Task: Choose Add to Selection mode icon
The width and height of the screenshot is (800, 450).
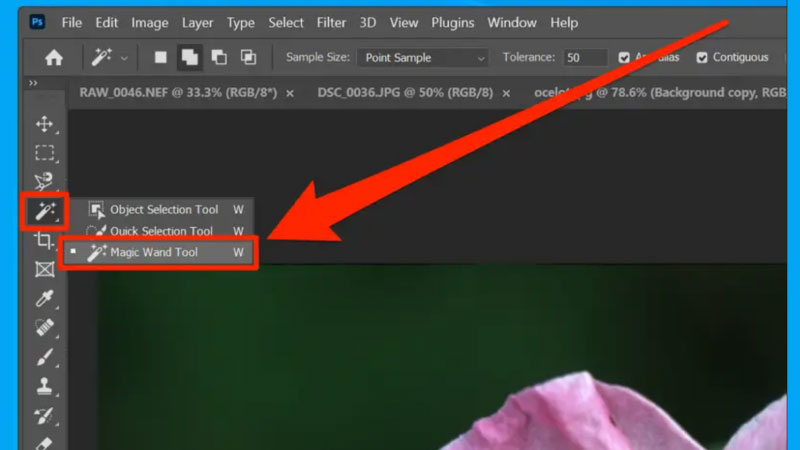Action: pos(189,57)
